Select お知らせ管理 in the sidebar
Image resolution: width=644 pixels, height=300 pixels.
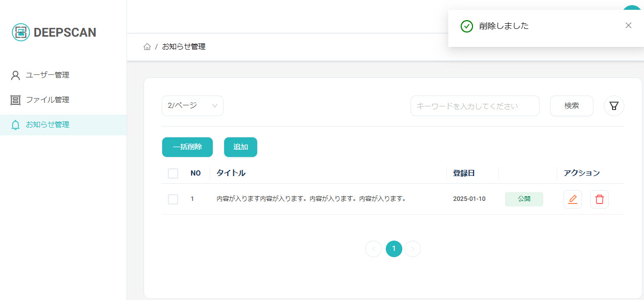click(47, 125)
